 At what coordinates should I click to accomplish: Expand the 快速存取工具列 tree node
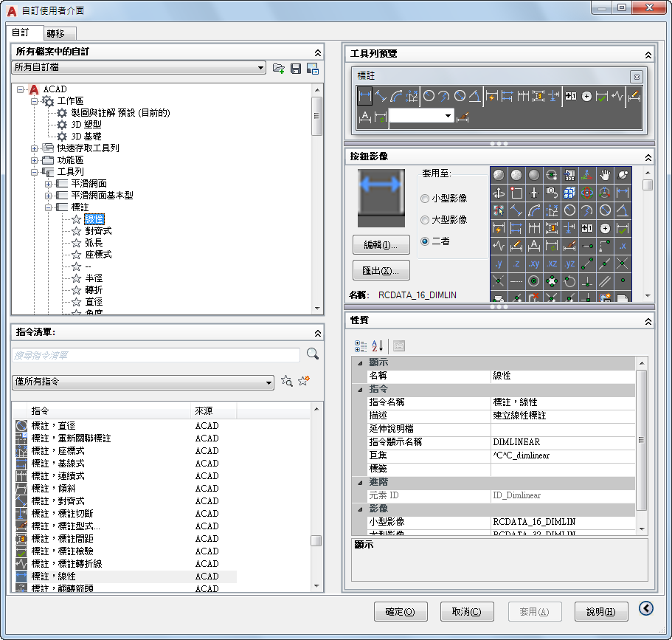[x=34, y=149]
